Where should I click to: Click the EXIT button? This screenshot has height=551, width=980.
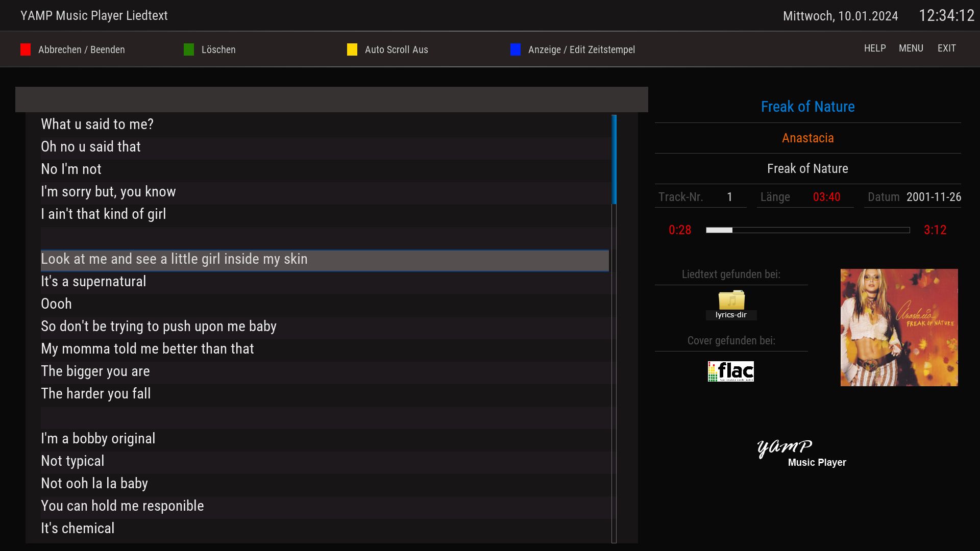pos(946,48)
